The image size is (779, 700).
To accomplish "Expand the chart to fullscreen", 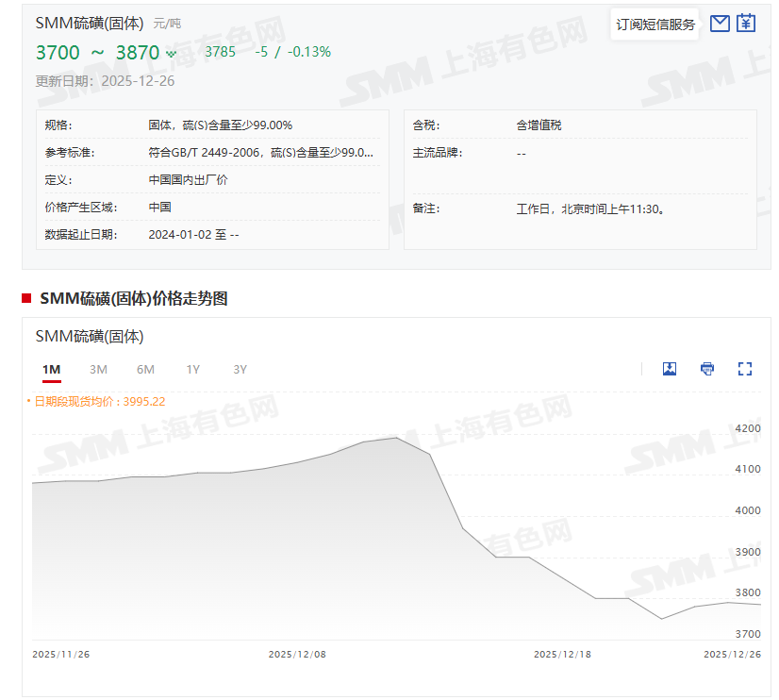I will coord(745,369).
